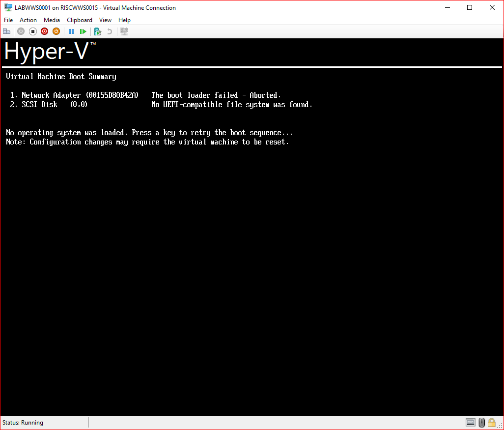
Task: Click the Ctrl+Alt+Delete toolbar icon
Action: click(x=7, y=31)
